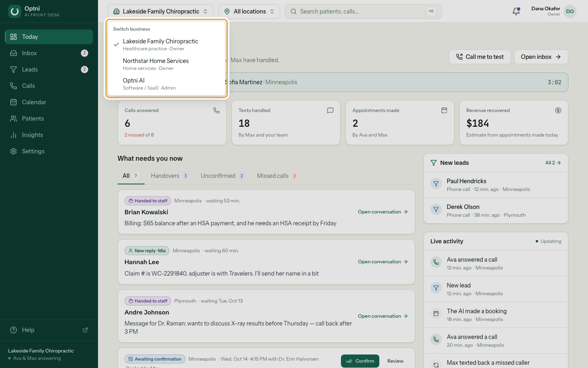Click the DO user avatar
The height and width of the screenshot is (368, 588).
point(570,11)
